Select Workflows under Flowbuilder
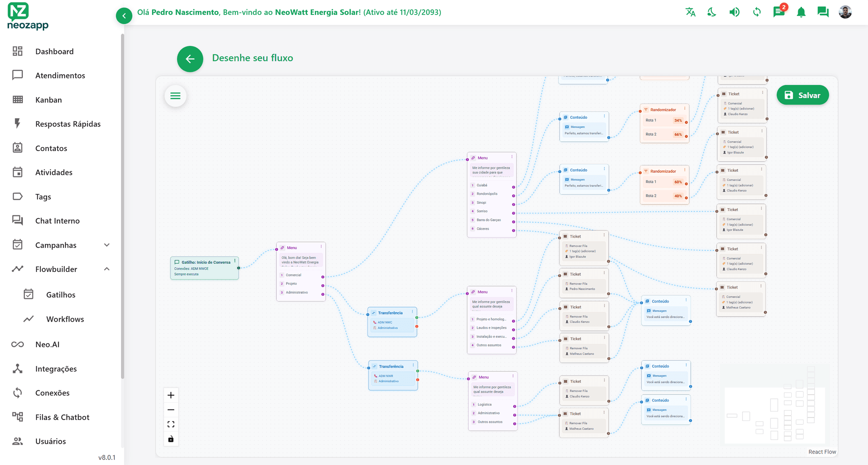The image size is (868, 465). point(65,319)
